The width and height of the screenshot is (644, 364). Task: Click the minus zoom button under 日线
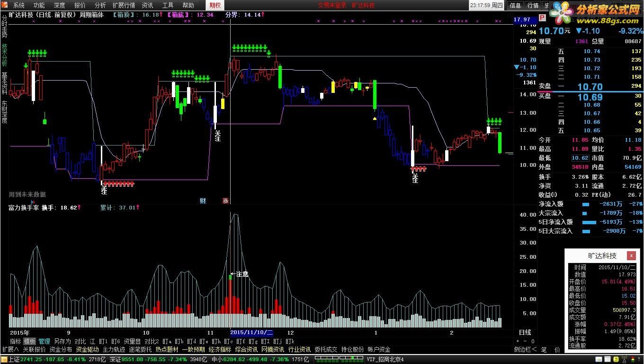tap(525, 341)
